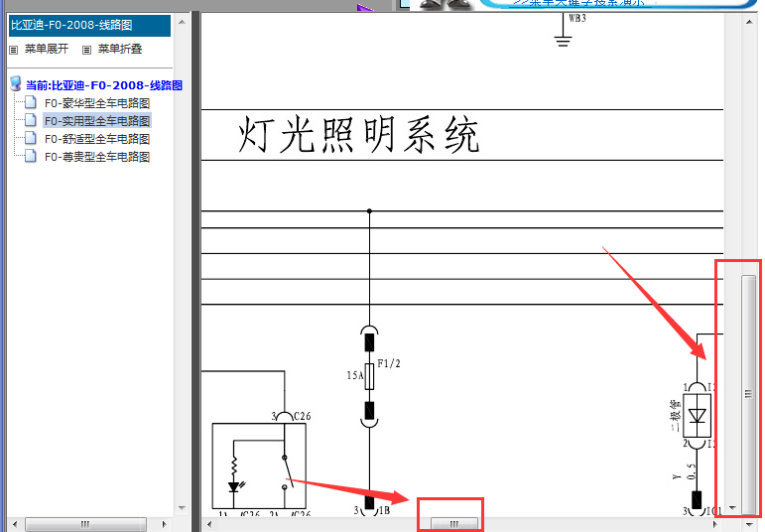This screenshot has width=765, height=532.
Task: Click the C26 connector label
Action: tap(303, 416)
